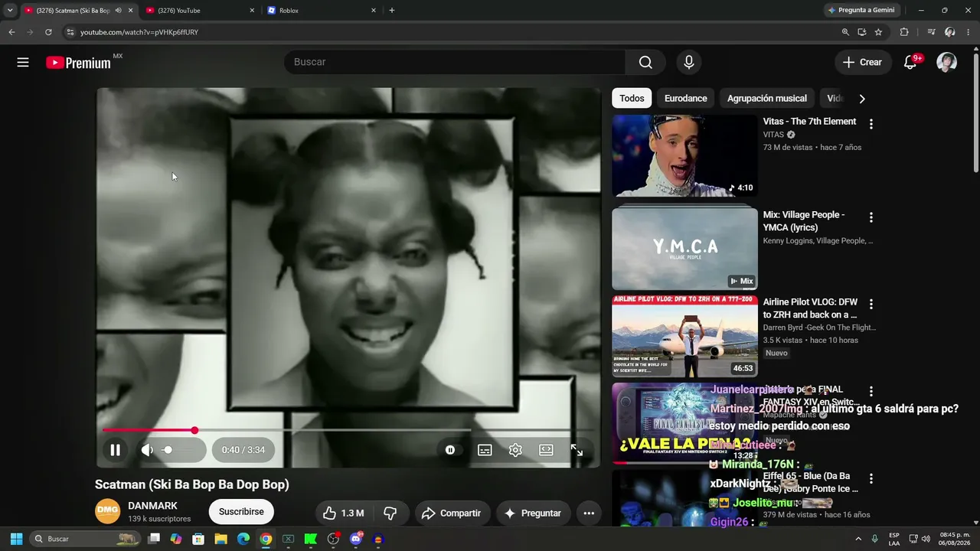Screen dimensions: 980x551
Task: Click the Preguntar button
Action: [532, 513]
